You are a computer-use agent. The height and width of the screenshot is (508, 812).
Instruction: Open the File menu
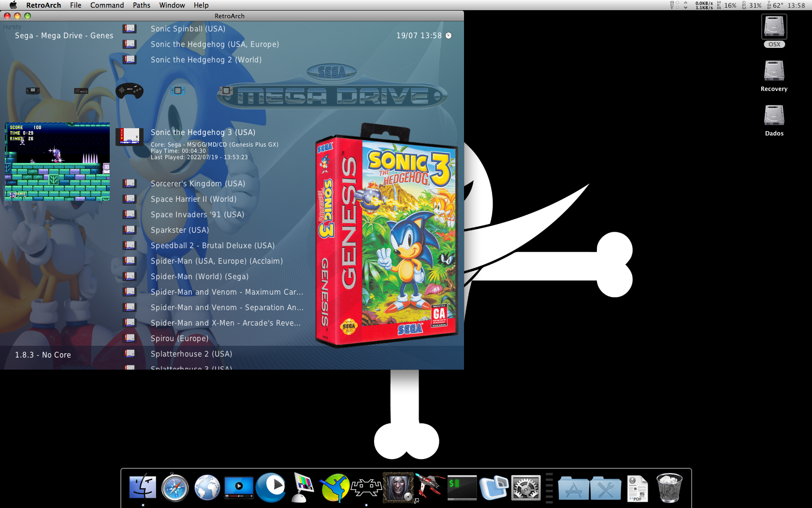point(75,5)
